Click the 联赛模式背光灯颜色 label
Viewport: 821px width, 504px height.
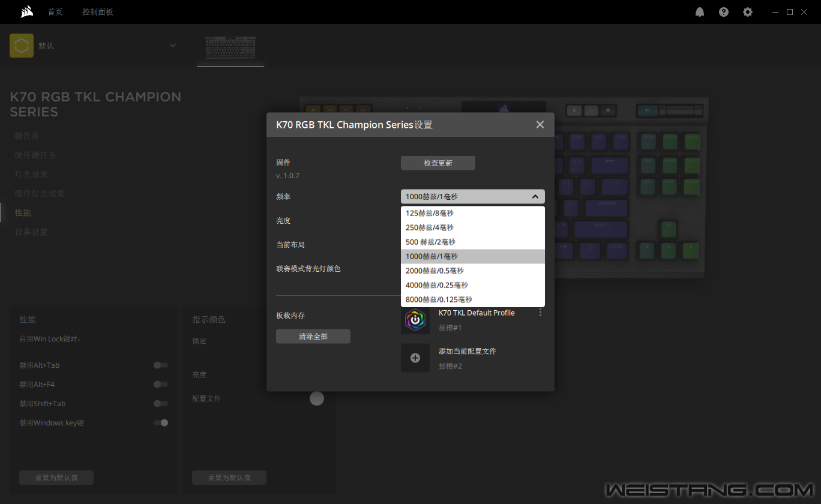coord(308,269)
